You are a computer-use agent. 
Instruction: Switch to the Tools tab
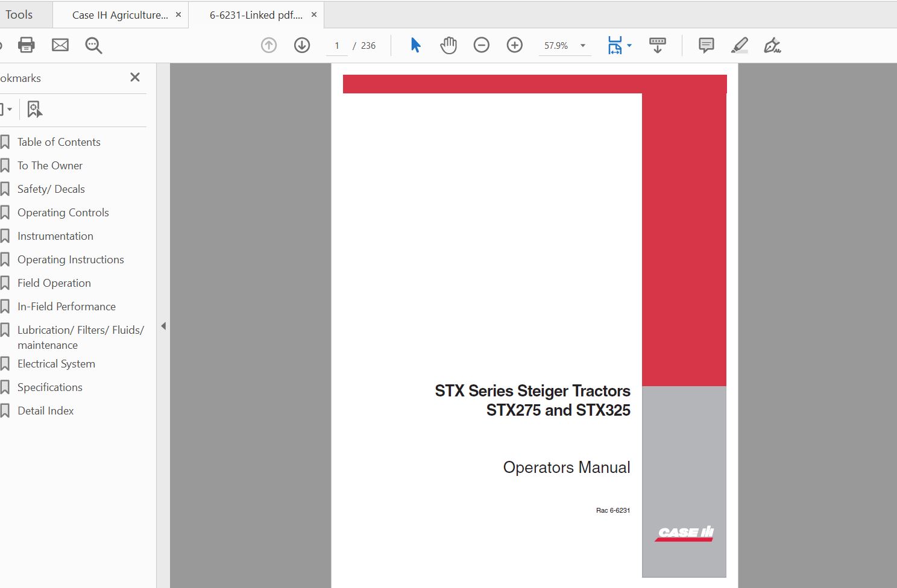pos(19,14)
